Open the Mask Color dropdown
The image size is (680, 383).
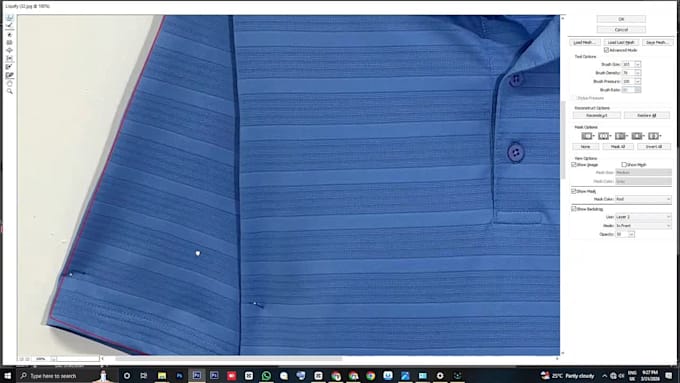643,199
